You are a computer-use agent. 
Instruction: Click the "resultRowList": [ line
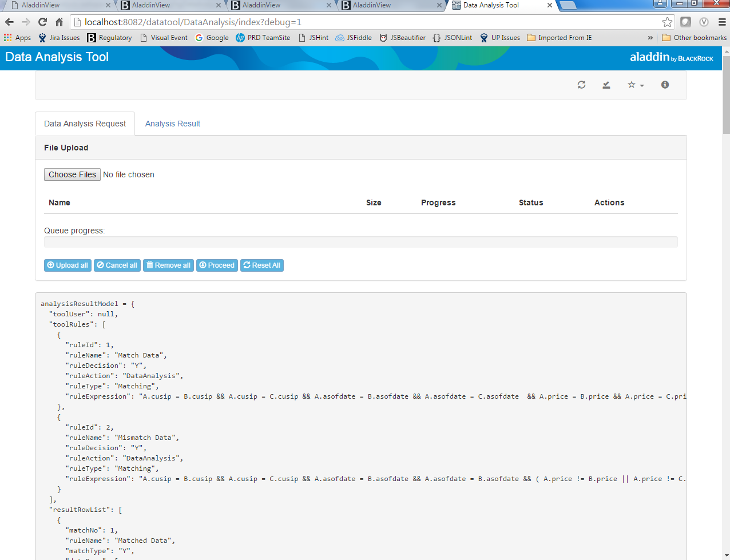(x=85, y=510)
